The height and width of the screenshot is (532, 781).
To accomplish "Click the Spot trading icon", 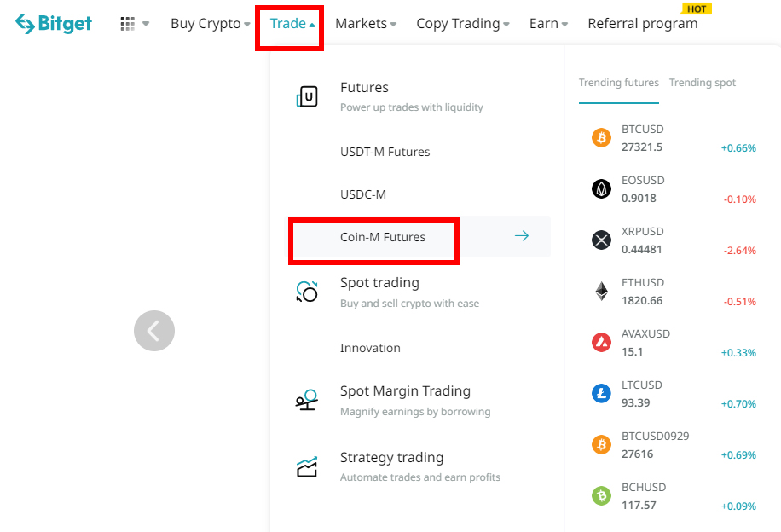I will pos(307,292).
